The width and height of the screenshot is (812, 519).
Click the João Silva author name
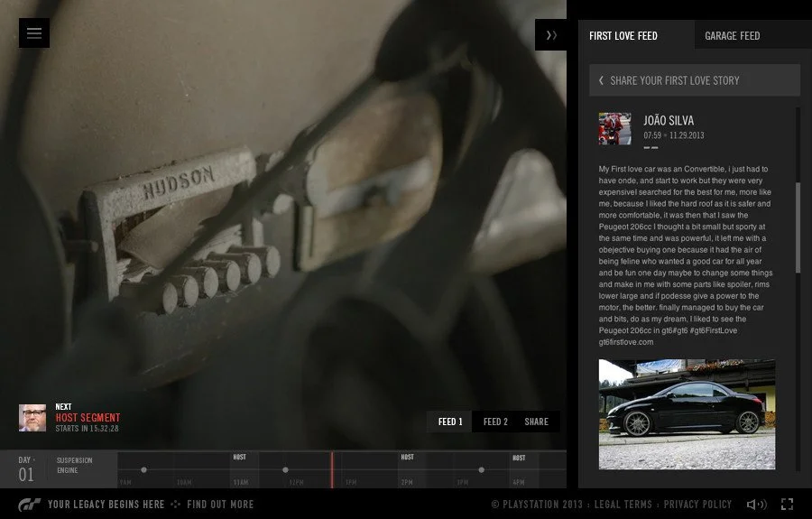(668, 121)
